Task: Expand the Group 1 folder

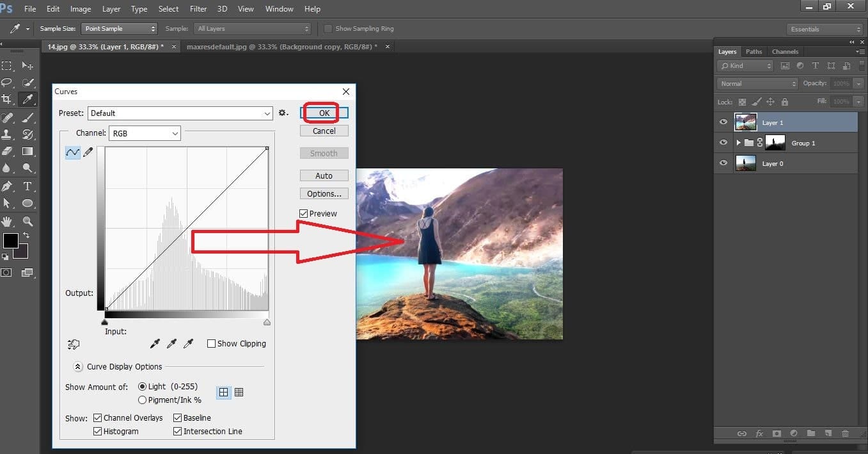Action: (x=739, y=142)
